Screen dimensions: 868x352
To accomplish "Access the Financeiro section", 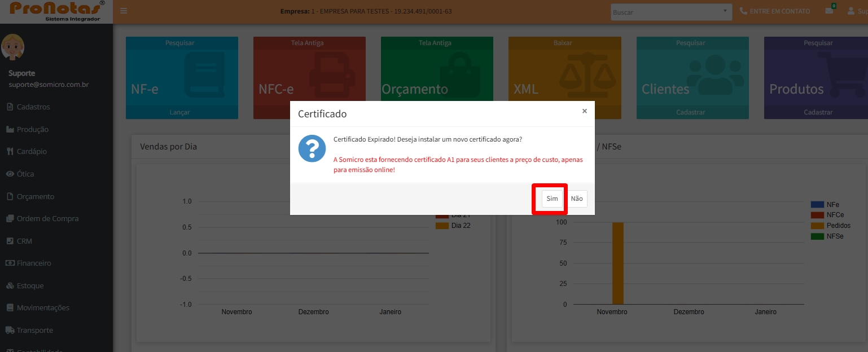I will (34, 263).
